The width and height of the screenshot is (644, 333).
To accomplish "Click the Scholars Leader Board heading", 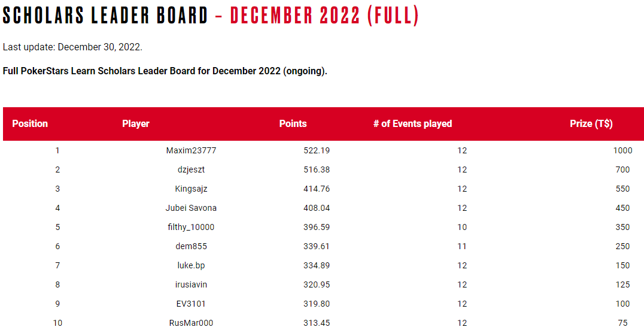I will 210,15.
